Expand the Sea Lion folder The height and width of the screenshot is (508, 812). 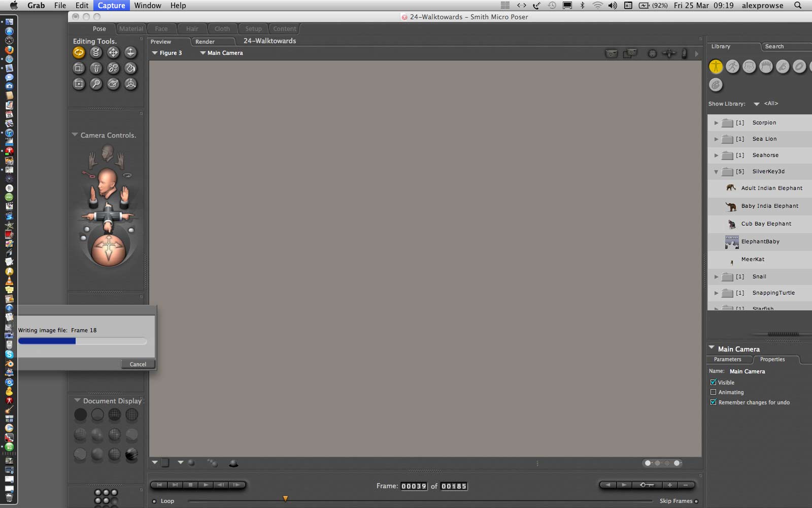click(716, 139)
